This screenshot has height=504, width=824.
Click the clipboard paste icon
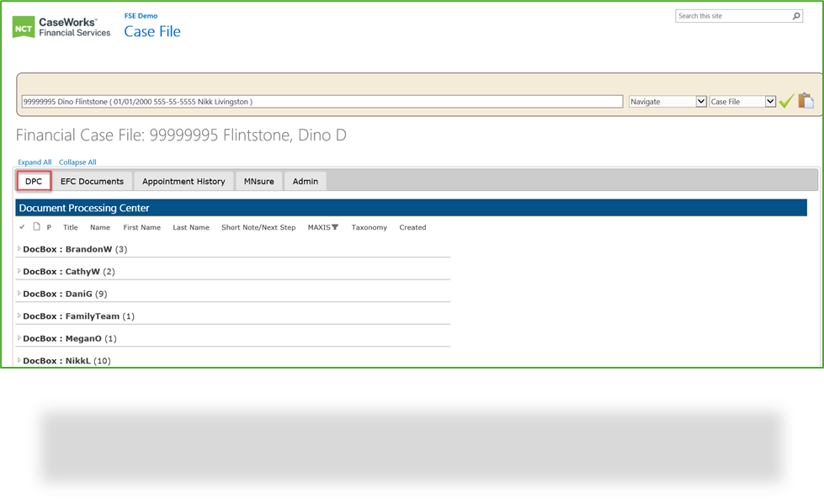(x=806, y=100)
